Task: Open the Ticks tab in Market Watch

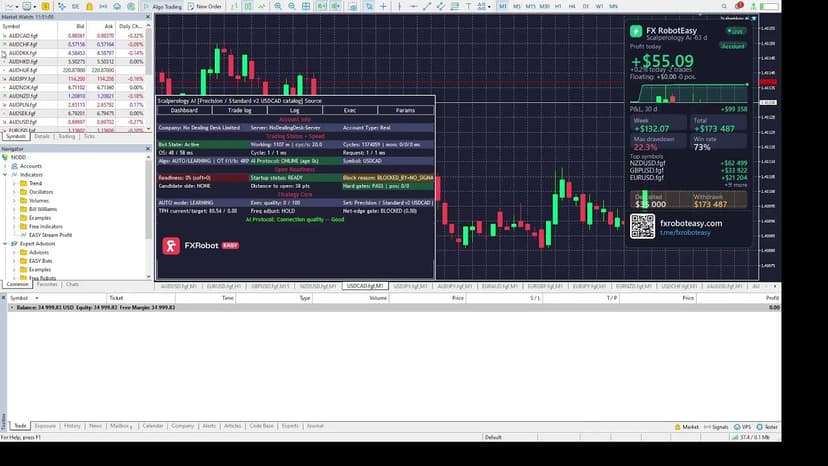Action: click(x=89, y=136)
